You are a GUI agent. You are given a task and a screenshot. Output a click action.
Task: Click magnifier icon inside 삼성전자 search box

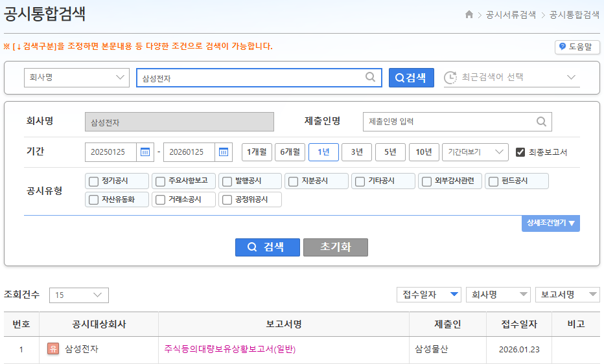370,77
